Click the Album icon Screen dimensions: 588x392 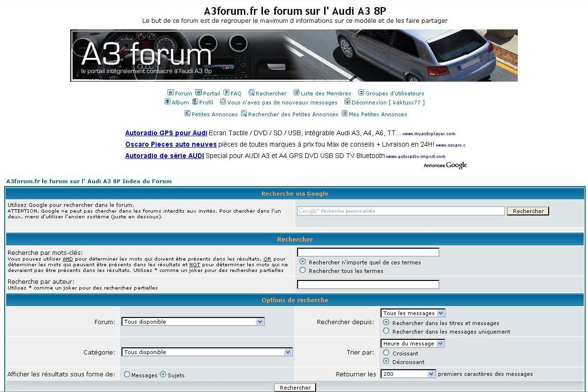pos(168,102)
